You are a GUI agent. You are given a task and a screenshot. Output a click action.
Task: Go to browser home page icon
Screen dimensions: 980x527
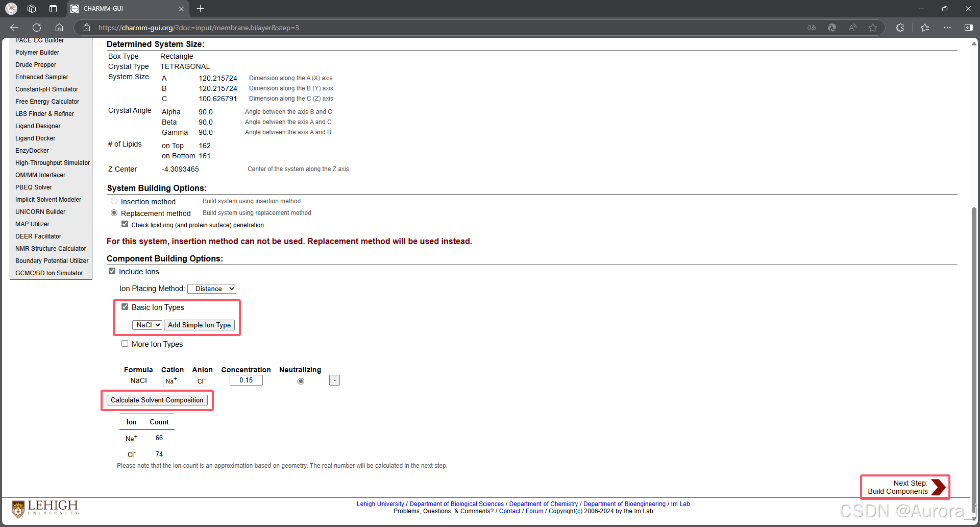click(x=59, y=28)
